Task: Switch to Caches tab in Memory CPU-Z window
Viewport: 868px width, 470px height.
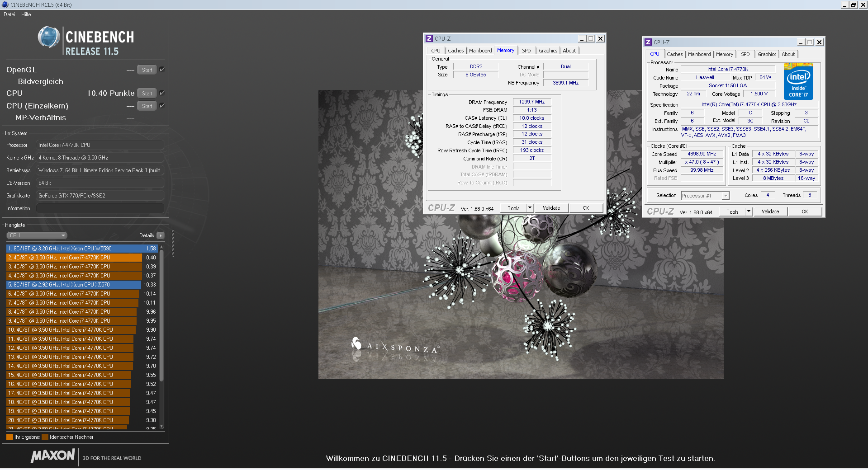Action: (x=455, y=51)
